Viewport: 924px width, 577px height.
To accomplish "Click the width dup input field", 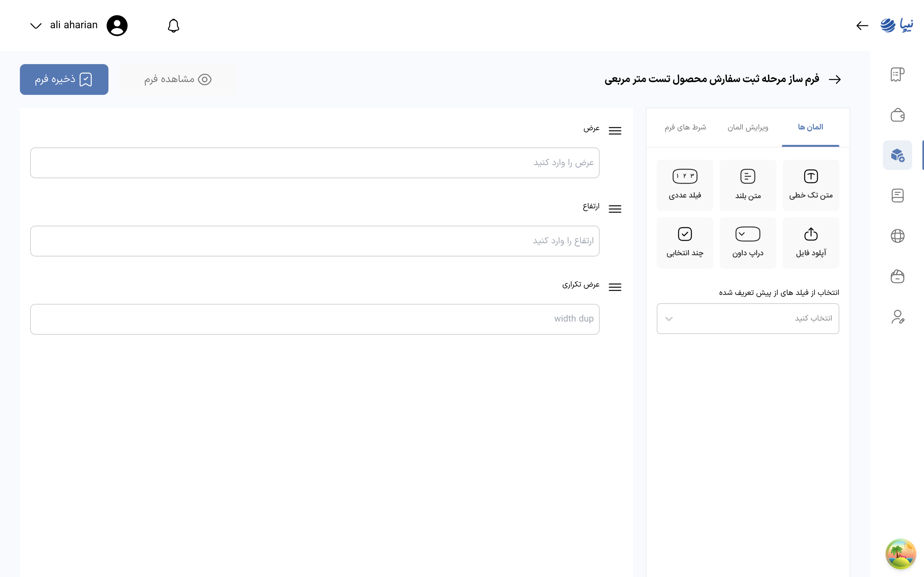I will (315, 319).
